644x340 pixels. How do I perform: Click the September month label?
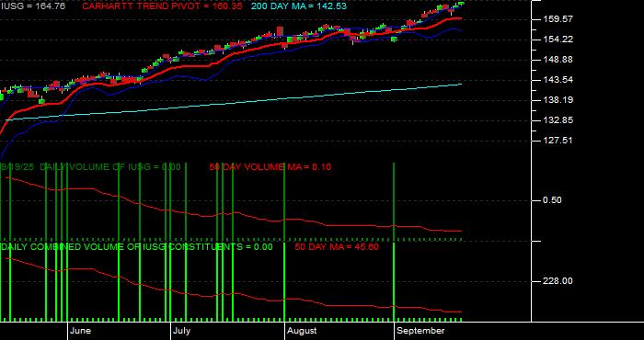click(421, 331)
